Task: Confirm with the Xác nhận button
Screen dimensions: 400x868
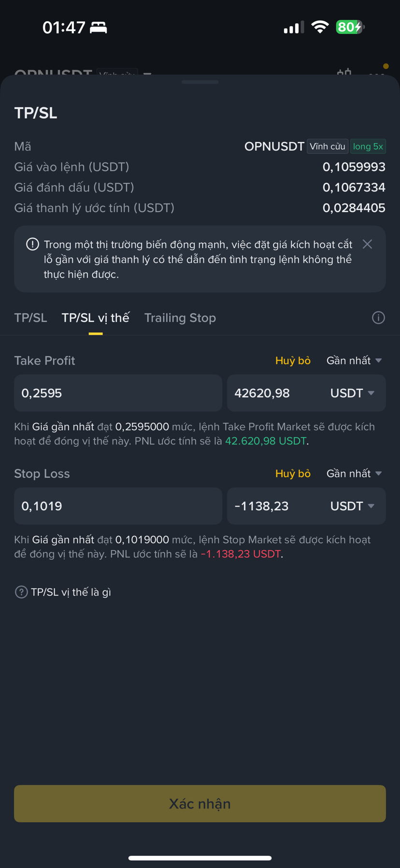Action: (200, 804)
